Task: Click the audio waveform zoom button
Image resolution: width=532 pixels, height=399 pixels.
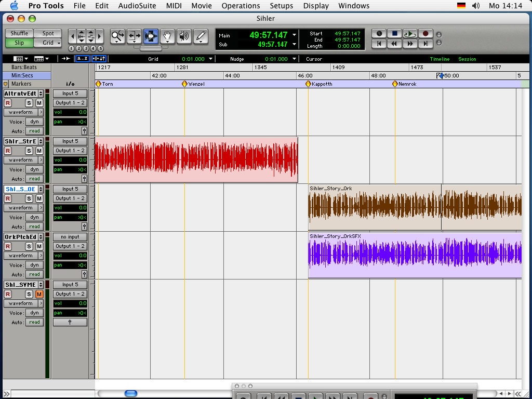Action: [x=81, y=36]
